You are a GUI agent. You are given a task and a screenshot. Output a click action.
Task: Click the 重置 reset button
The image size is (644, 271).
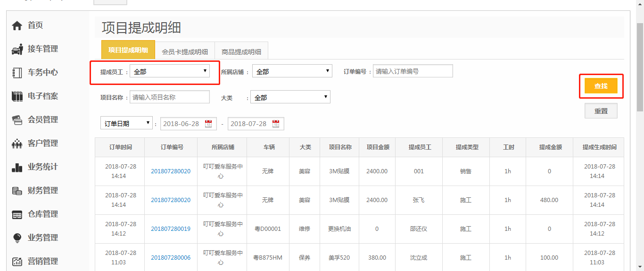(x=601, y=111)
